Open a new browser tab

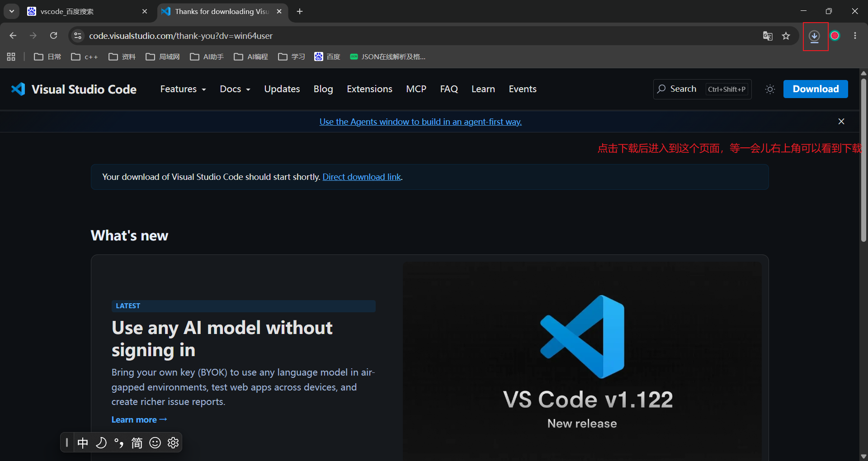[300, 11]
